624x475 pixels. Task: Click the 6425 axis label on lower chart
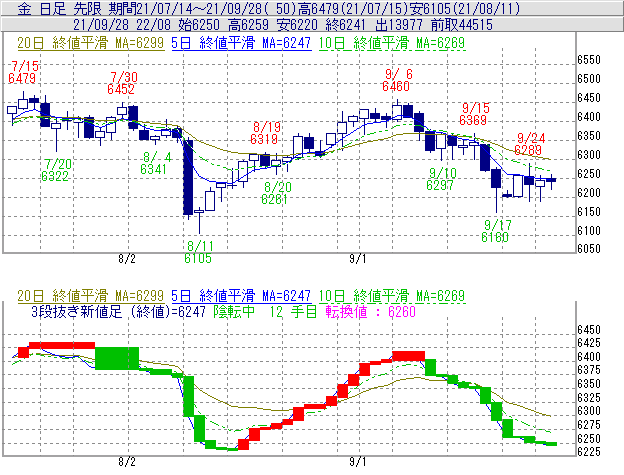click(589, 343)
